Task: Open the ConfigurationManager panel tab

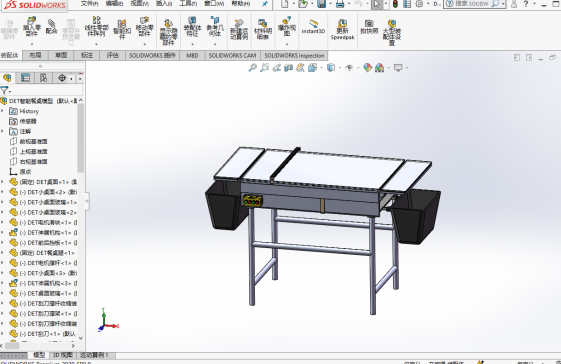Action: pyautogui.click(x=43, y=78)
